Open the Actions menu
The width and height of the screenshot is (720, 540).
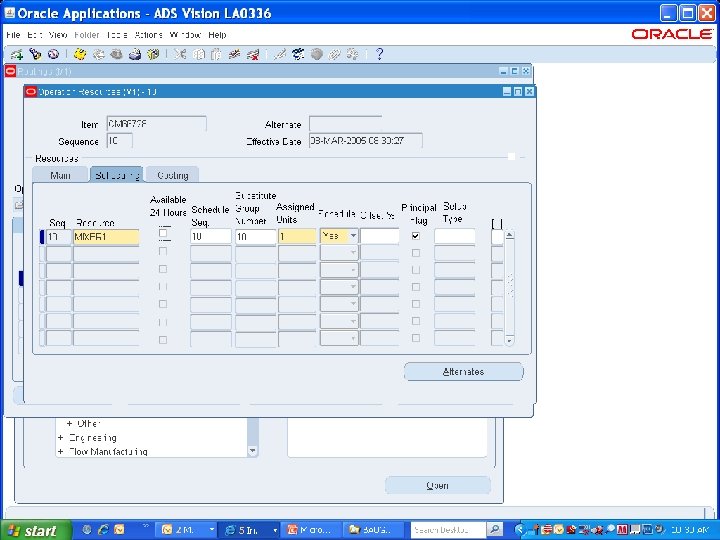tap(148, 35)
